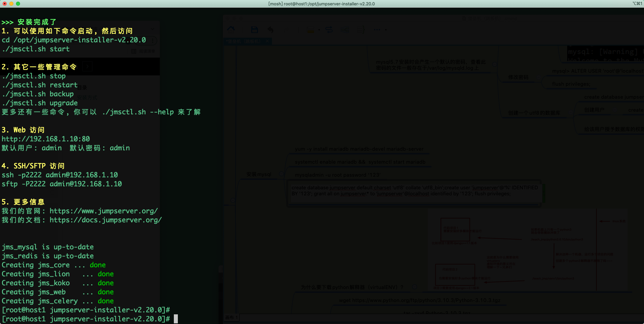Click the './jmsctl.sh stop' line
Viewport: 644px width, 324px height.
click(34, 76)
